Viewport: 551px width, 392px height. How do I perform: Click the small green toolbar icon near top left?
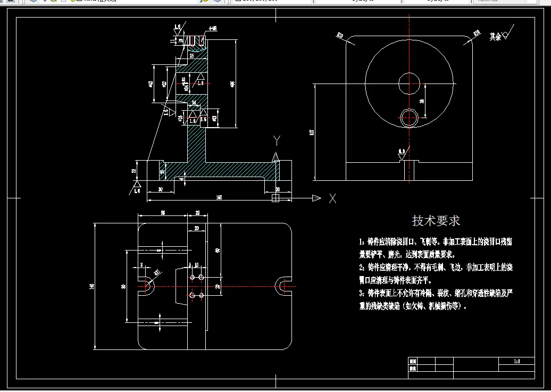[53, 2]
